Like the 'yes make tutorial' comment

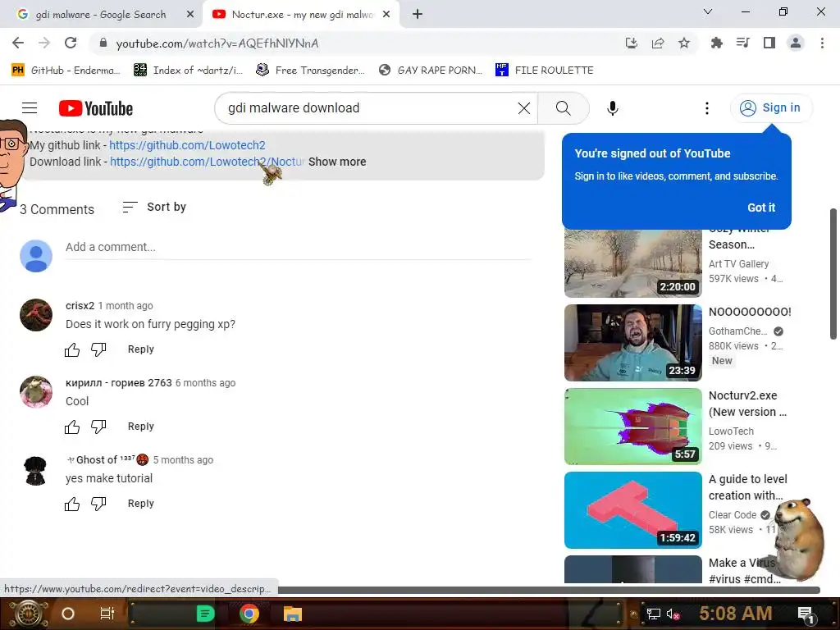pos(72,504)
